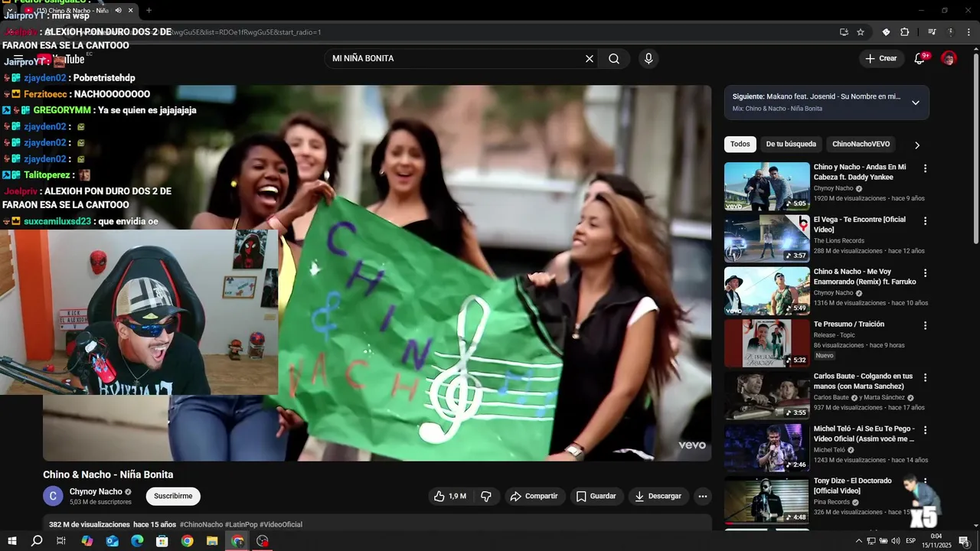Click the Suscribirme button
The width and height of the screenshot is (980, 551).
click(x=173, y=496)
